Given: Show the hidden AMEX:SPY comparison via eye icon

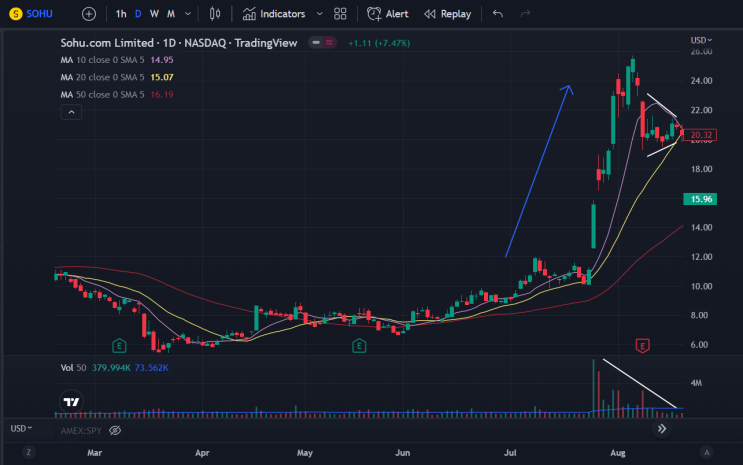Looking at the screenshot, I should point(115,430).
